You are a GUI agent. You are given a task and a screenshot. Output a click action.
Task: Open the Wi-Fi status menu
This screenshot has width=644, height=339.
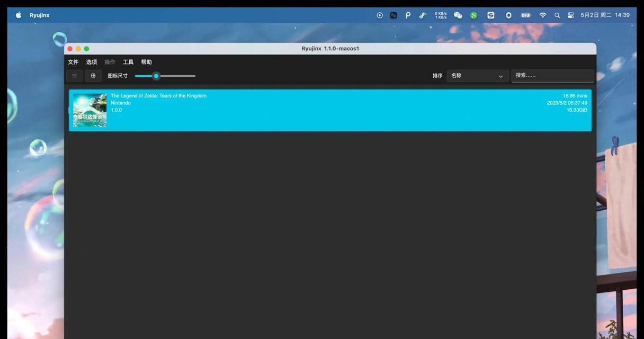point(543,15)
